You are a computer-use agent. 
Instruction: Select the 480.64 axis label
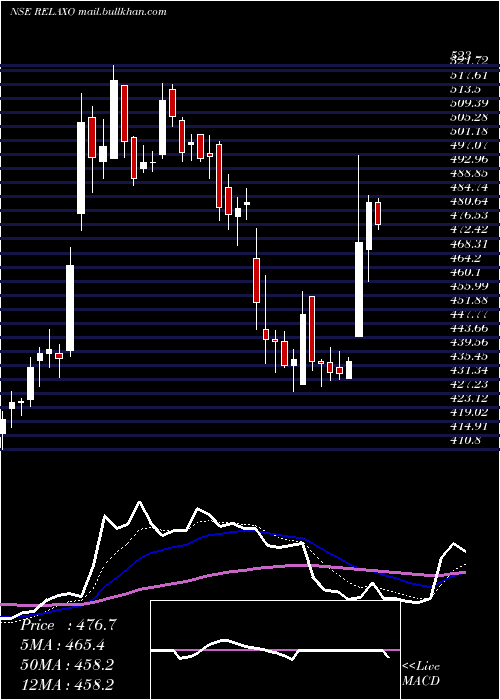click(x=469, y=201)
